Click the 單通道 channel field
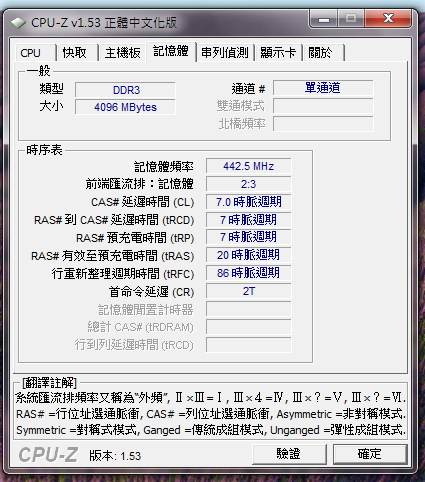The height and width of the screenshot is (482, 425). click(x=323, y=88)
